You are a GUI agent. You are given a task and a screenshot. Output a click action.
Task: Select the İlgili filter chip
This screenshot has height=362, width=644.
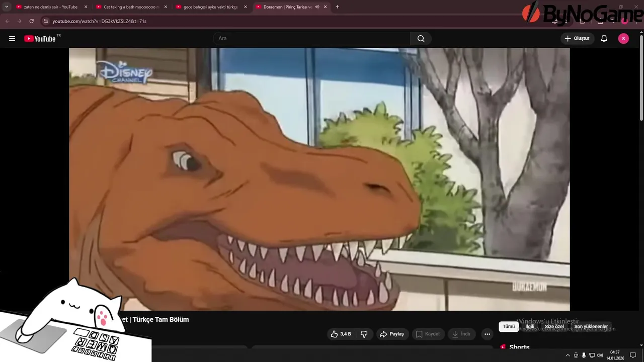point(530,326)
